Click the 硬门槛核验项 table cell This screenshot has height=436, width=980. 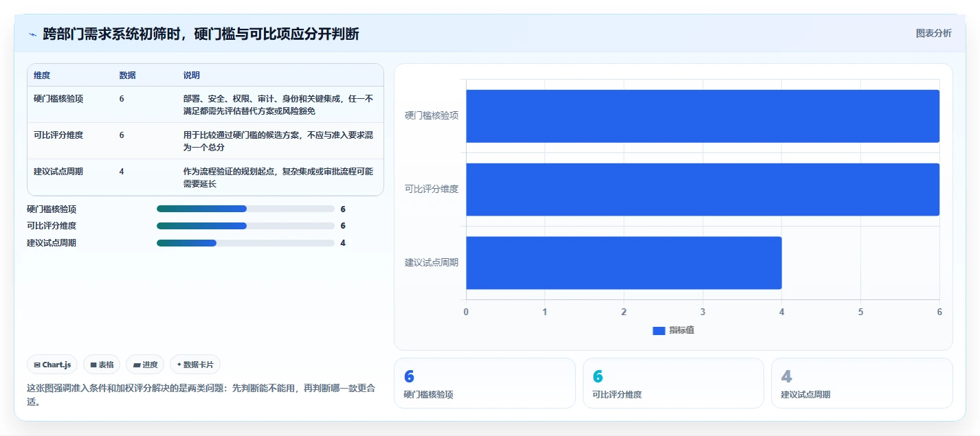click(58, 99)
